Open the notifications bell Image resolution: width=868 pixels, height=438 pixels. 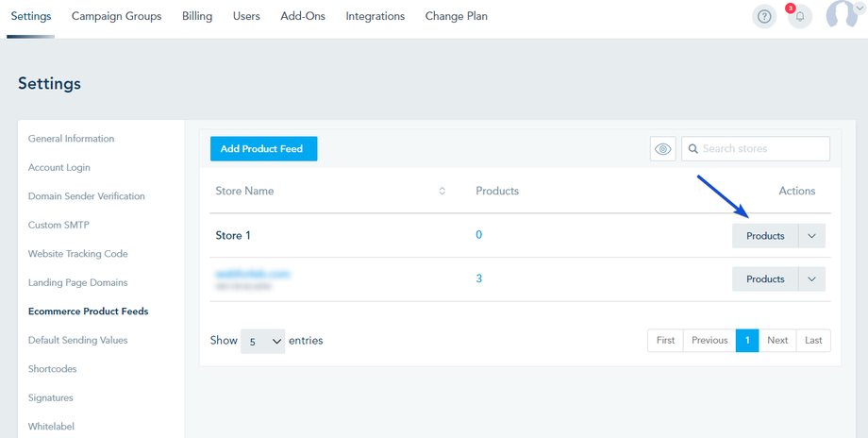(x=800, y=17)
